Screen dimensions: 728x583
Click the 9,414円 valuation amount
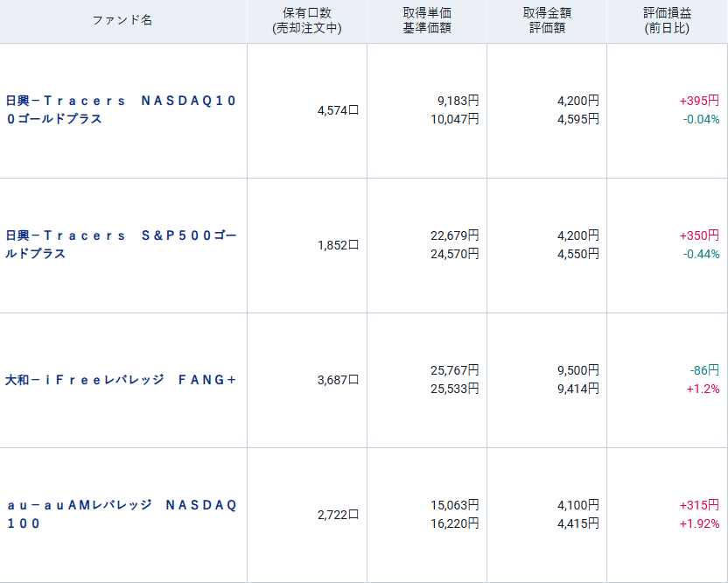coord(578,389)
